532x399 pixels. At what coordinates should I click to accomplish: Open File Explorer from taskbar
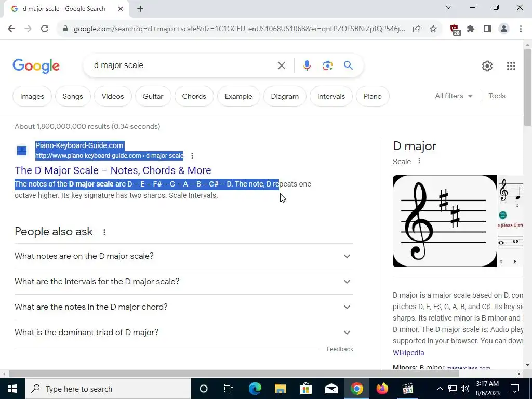pos(280,389)
